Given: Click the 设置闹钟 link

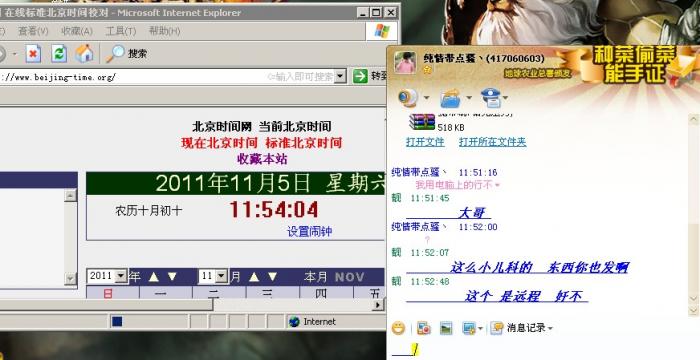Looking at the screenshot, I should tap(309, 231).
